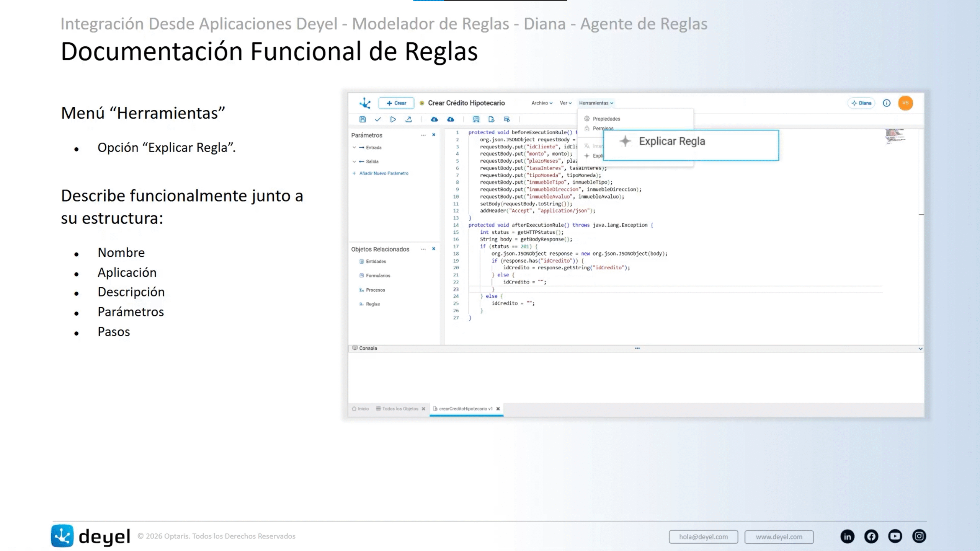
Task: Open the LinkedIn icon in footer
Action: point(847,536)
